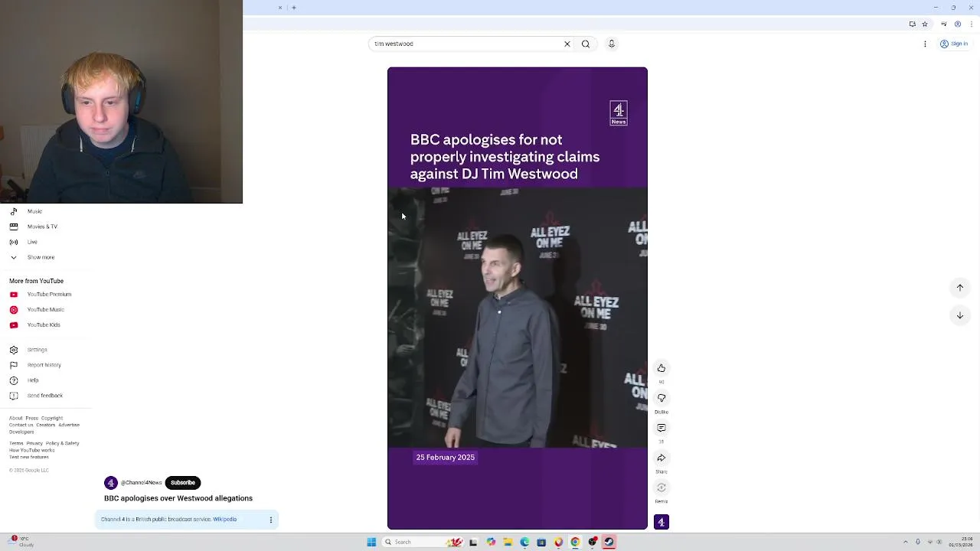Open Channel 4 sound thumbnail beside the Short
This screenshot has height=551, width=980.
point(661,522)
